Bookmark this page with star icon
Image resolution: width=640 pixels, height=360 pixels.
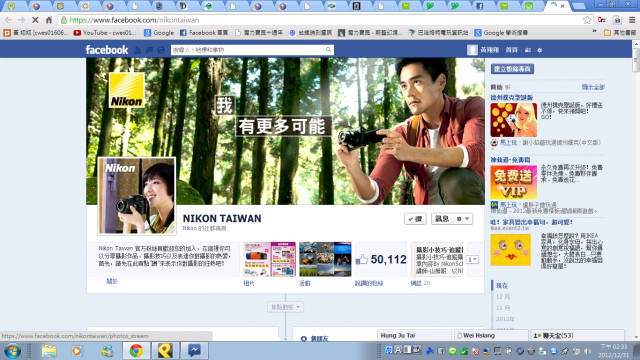(x=587, y=20)
